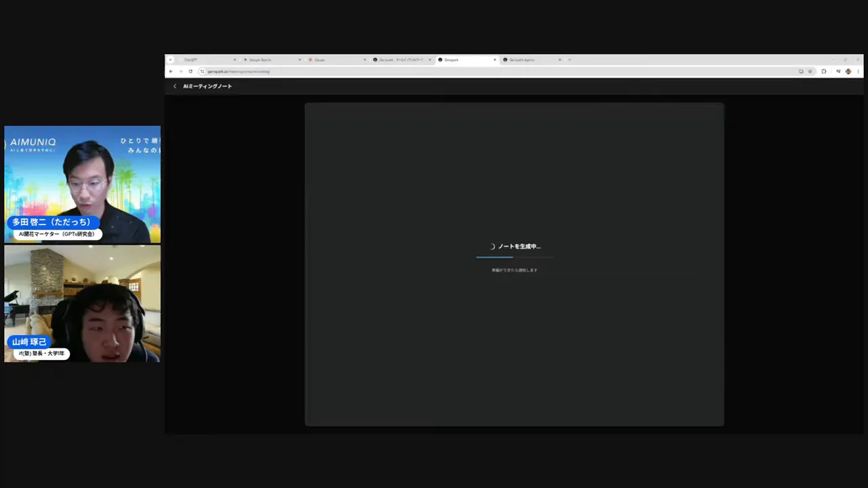868x488 pixels.
Task: Click the AIミーティングノート page title
Action: coord(208,86)
